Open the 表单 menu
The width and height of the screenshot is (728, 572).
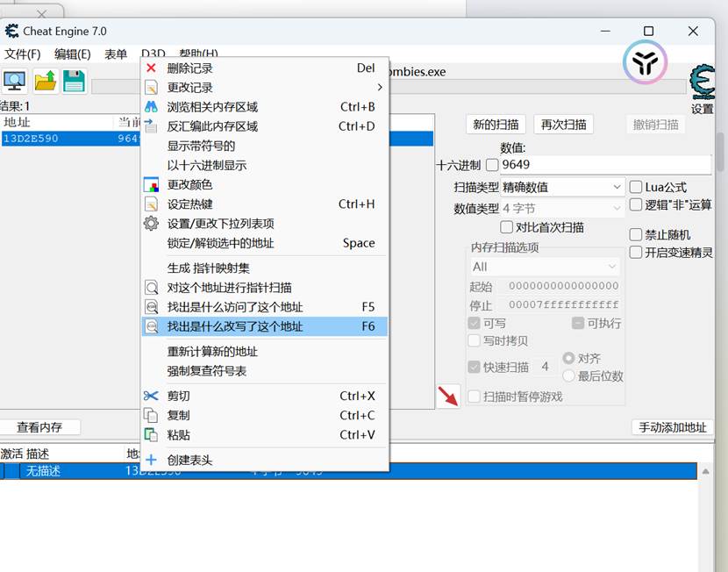click(116, 54)
